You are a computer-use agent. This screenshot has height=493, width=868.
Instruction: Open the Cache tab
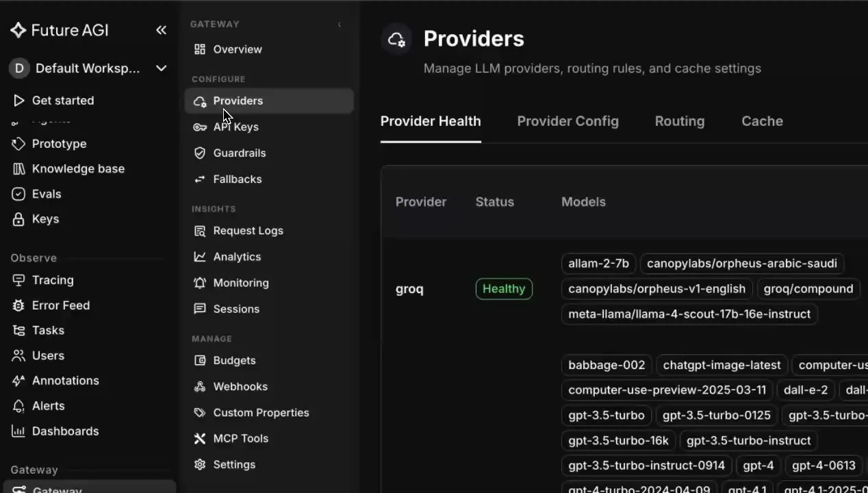[762, 121]
